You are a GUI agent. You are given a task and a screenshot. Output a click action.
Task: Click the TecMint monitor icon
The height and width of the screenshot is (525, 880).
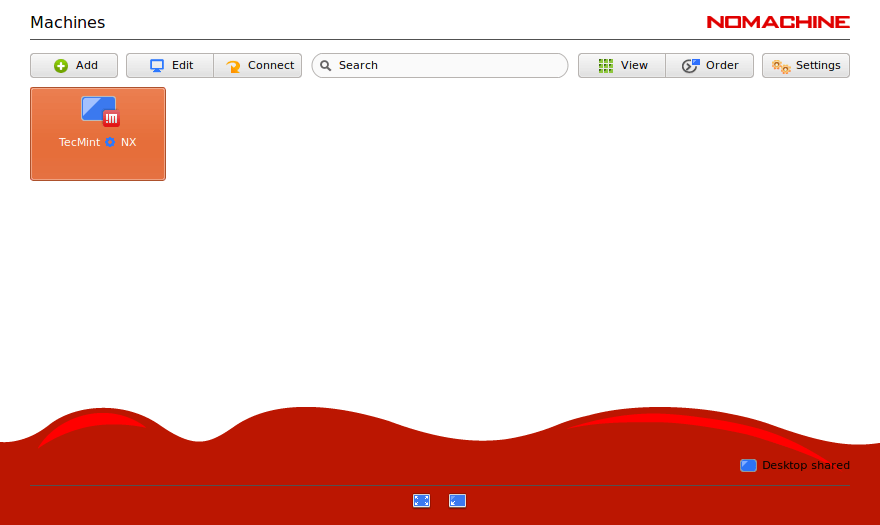pyautogui.click(x=100, y=111)
